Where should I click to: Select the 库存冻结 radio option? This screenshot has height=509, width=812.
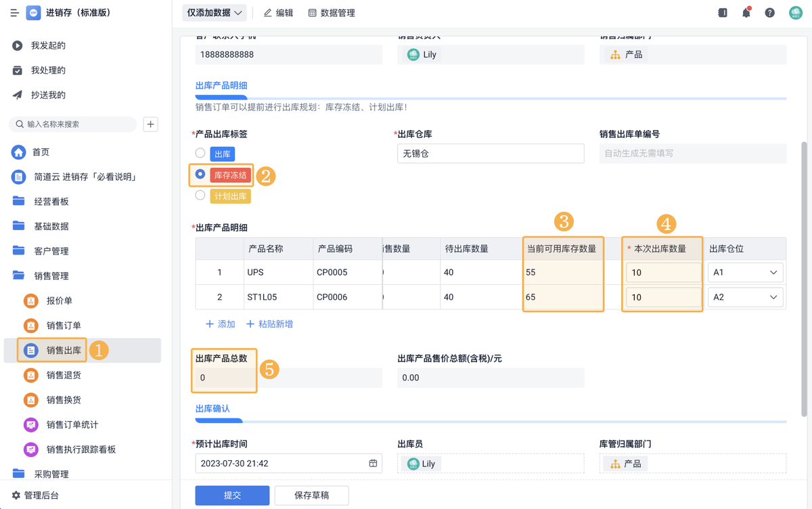click(200, 175)
